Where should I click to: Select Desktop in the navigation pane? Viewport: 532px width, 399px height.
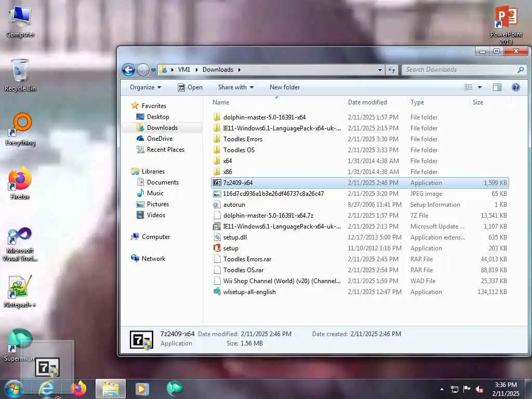click(x=153, y=117)
